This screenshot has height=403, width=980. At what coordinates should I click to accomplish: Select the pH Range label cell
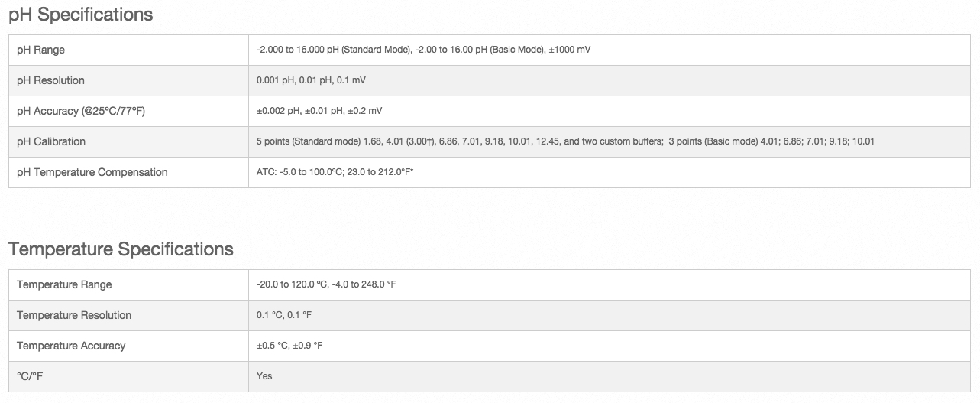tap(128, 50)
